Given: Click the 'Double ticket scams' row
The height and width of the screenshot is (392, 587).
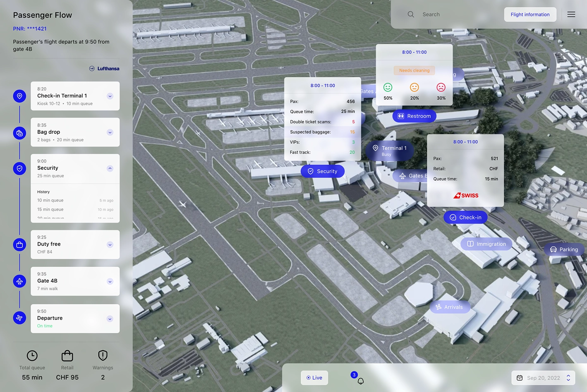Looking at the screenshot, I should coord(322,122).
